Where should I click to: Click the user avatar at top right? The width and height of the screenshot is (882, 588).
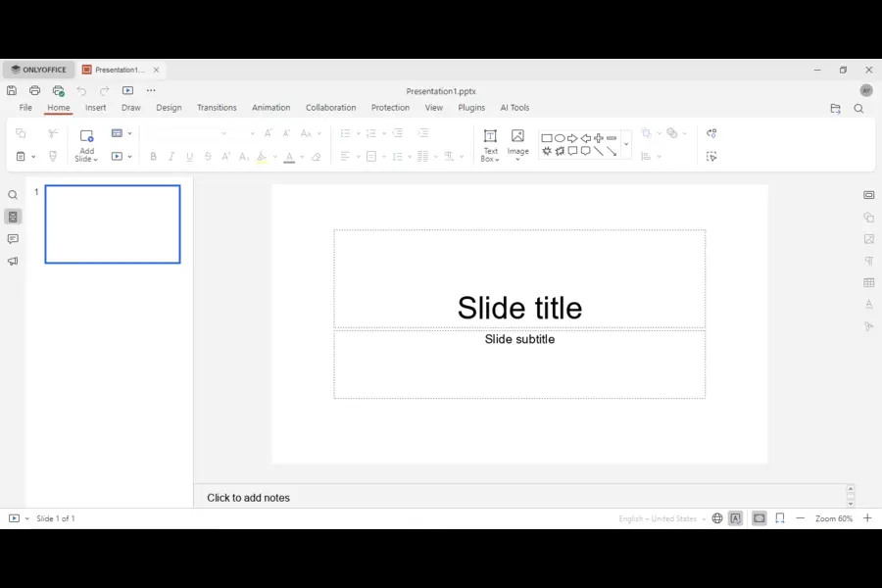(866, 90)
